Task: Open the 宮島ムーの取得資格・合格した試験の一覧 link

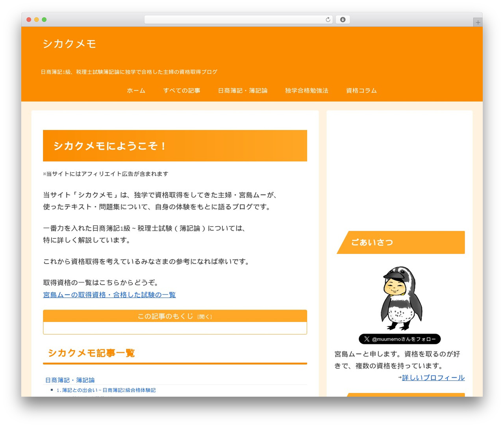Action: tap(109, 295)
